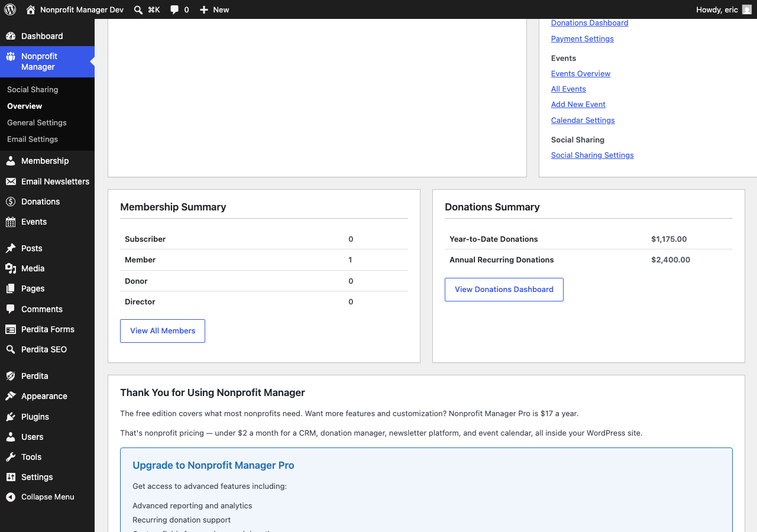
Task: Open the Tools menu label
Action: (31, 457)
